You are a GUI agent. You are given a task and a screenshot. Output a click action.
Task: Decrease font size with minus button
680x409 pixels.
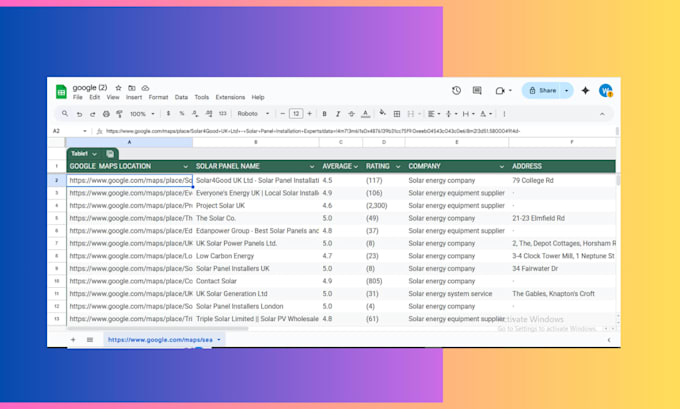pos(283,114)
